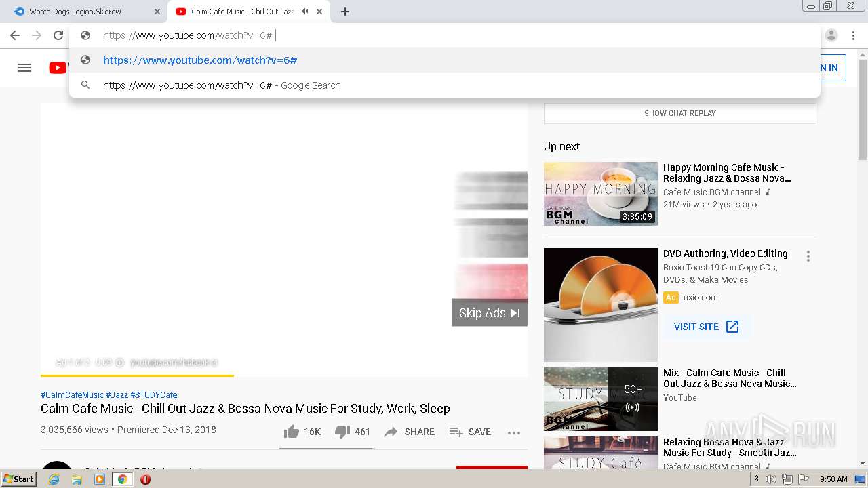
Task: Open File Explorer taskbar icon
Action: click(x=77, y=479)
